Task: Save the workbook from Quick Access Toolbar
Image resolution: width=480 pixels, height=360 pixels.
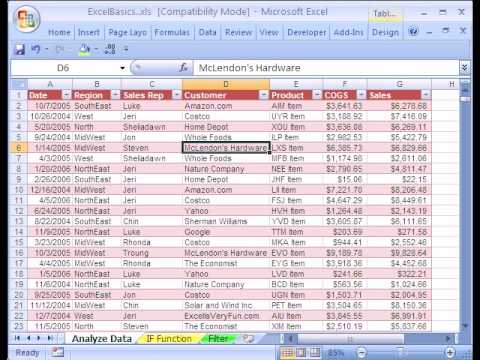Action: tap(20, 49)
